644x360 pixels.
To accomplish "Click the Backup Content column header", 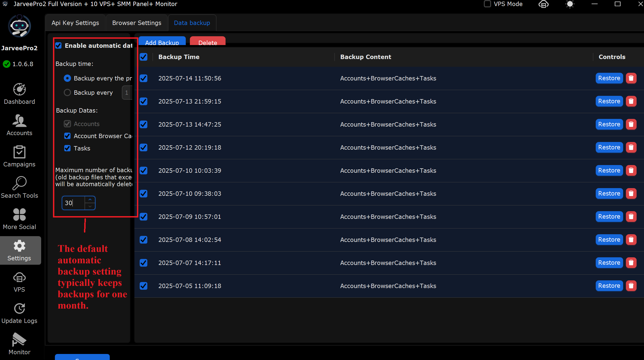I will click(366, 57).
